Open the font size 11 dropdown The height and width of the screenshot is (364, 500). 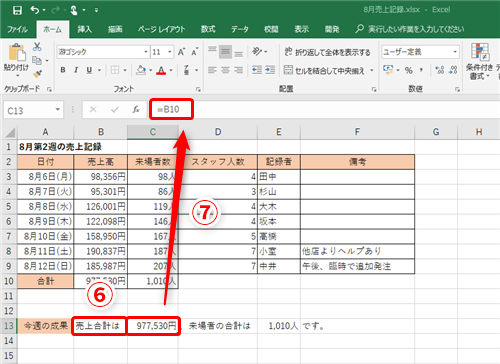(x=170, y=52)
